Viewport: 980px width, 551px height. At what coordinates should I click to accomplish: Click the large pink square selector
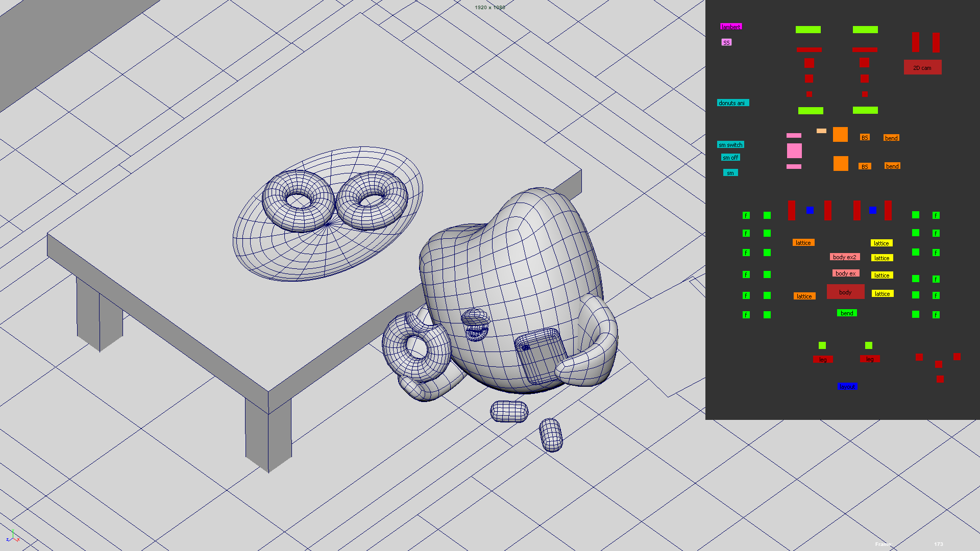click(x=794, y=151)
